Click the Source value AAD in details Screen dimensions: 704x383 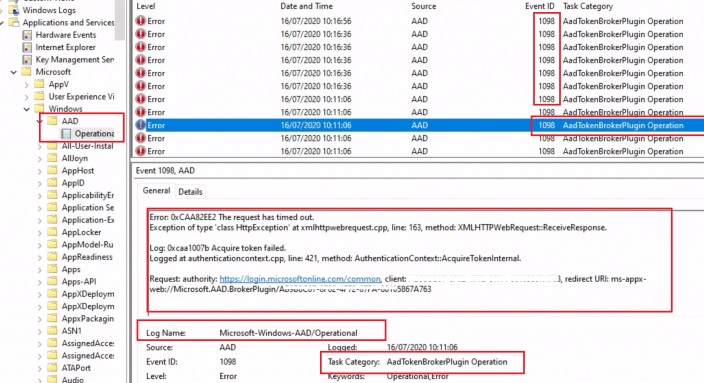pos(228,347)
